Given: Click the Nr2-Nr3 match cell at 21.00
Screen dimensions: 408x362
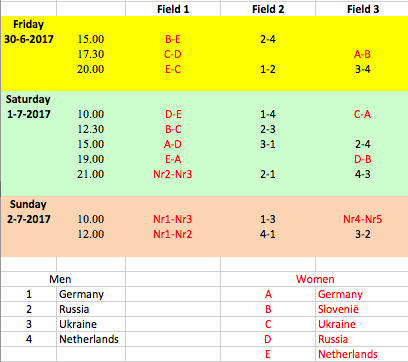Looking at the screenshot, I should pyautogui.click(x=173, y=174).
